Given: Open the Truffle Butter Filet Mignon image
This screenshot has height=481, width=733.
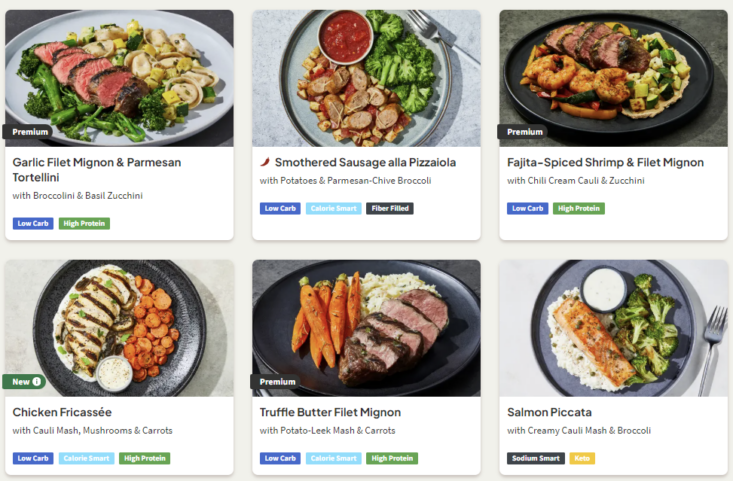Looking at the screenshot, I should (x=366, y=328).
